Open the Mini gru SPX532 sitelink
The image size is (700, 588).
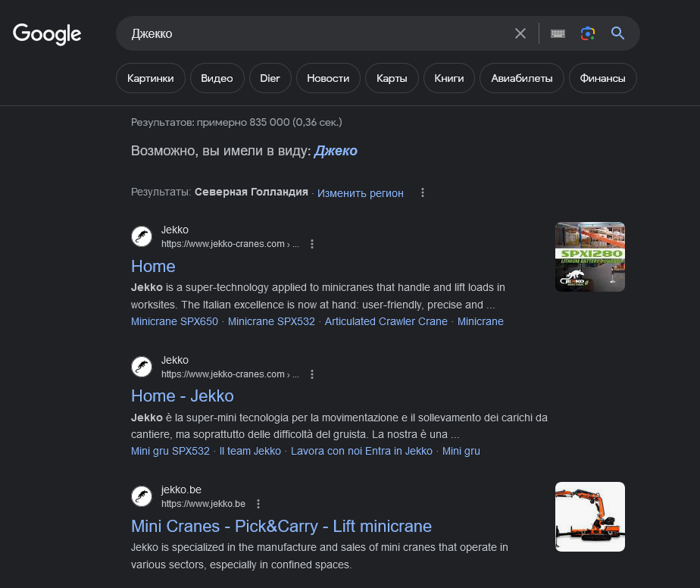[x=170, y=451]
